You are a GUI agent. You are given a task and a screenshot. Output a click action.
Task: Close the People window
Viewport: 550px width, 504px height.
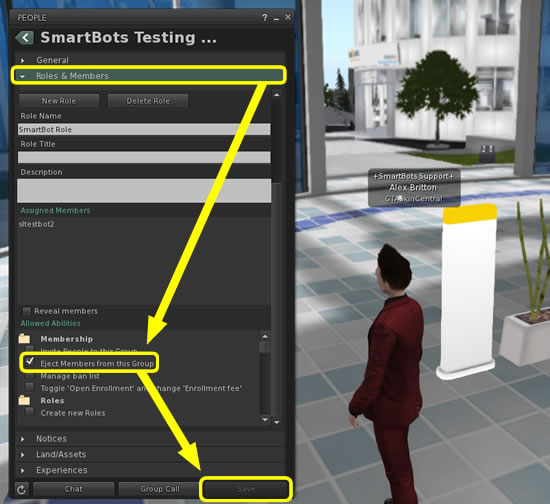[x=288, y=17]
